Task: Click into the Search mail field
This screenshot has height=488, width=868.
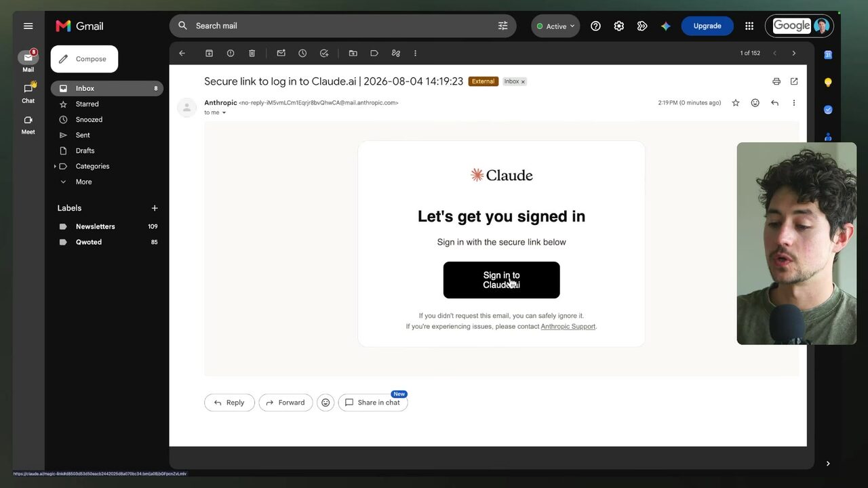Action: [x=342, y=26]
